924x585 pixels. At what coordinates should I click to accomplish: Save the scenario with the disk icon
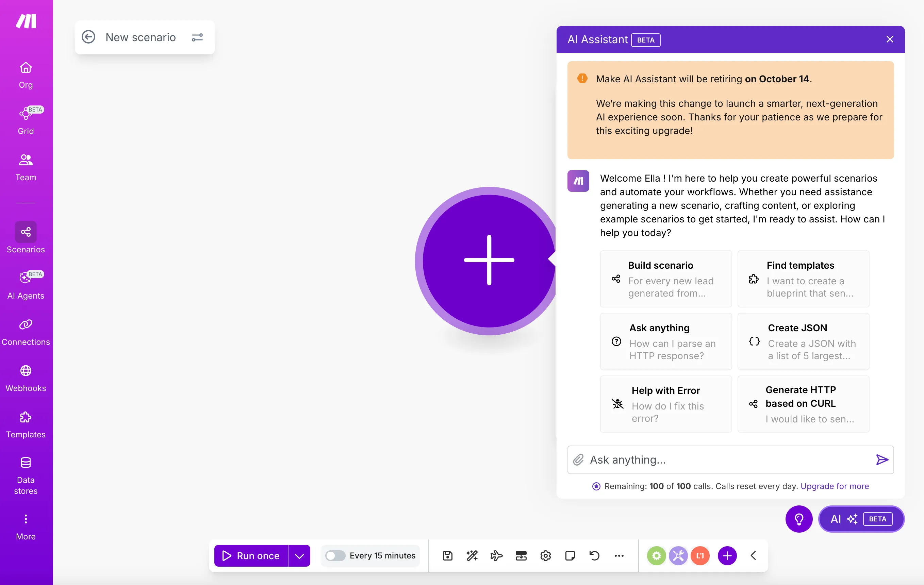tap(447, 556)
